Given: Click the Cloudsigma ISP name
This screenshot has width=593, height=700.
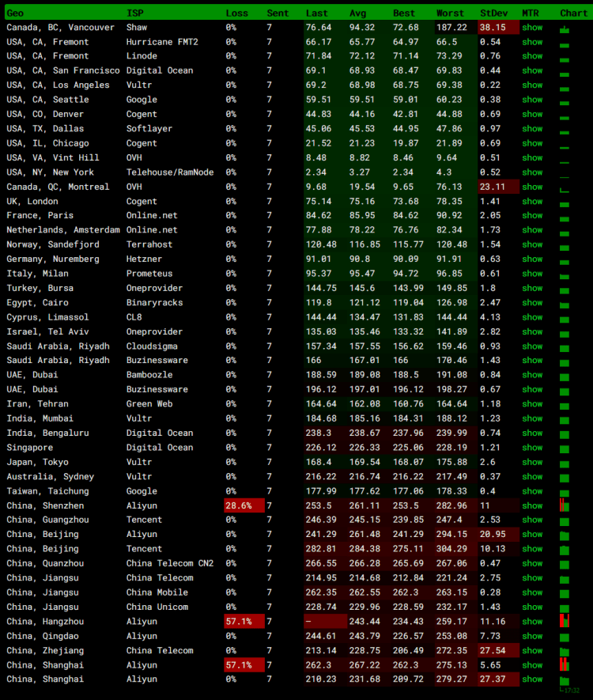Looking at the screenshot, I should [x=152, y=346].
